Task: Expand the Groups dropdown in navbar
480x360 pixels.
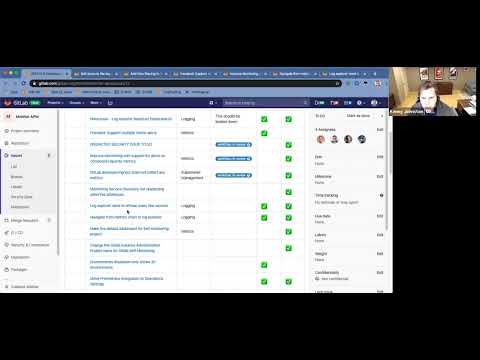Action: (x=77, y=103)
